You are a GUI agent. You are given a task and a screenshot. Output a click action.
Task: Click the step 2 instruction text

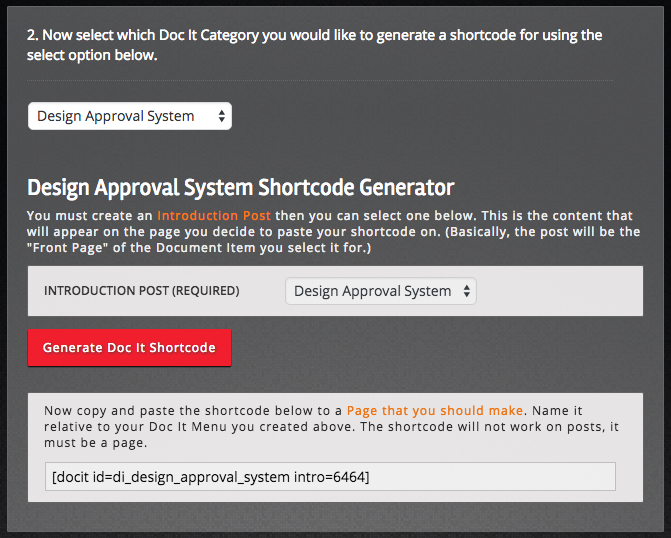pyautogui.click(x=315, y=45)
